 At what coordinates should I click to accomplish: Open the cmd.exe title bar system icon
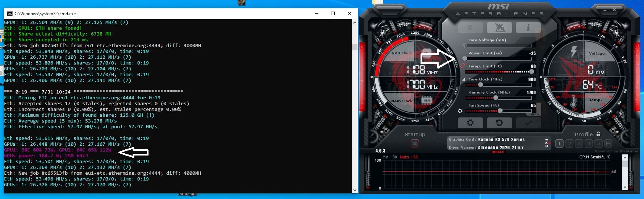[x=9, y=13]
